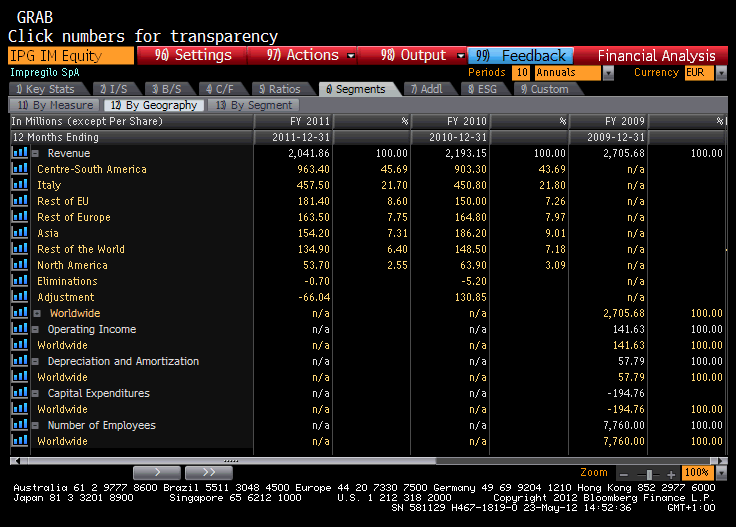Click the zoom in plus button
The width and height of the screenshot is (736, 527).
point(671,474)
